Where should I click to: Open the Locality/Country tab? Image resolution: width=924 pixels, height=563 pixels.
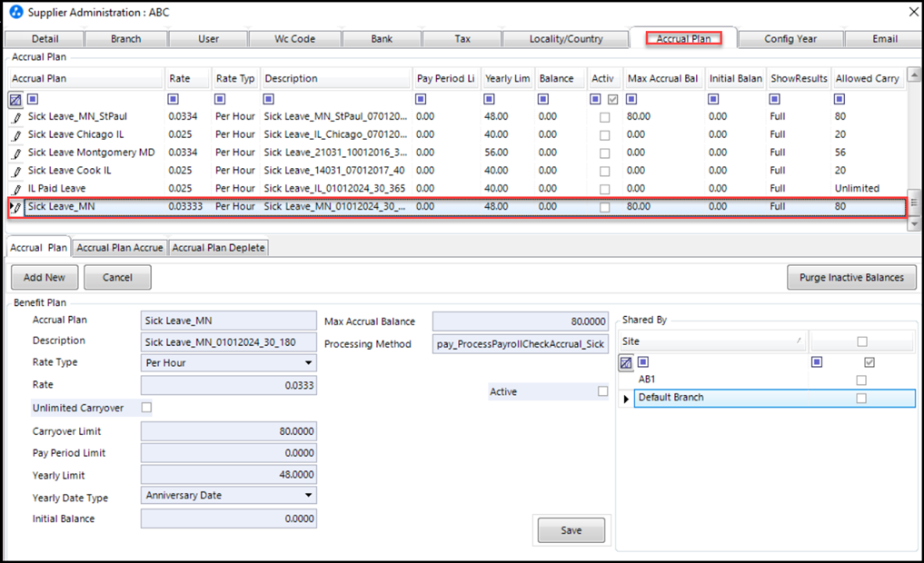click(566, 39)
